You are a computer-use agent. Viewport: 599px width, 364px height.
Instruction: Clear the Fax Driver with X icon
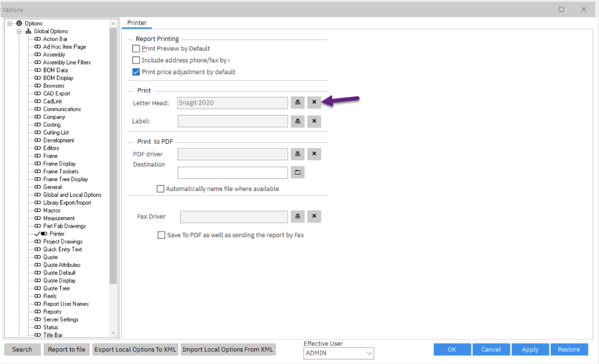pos(314,216)
